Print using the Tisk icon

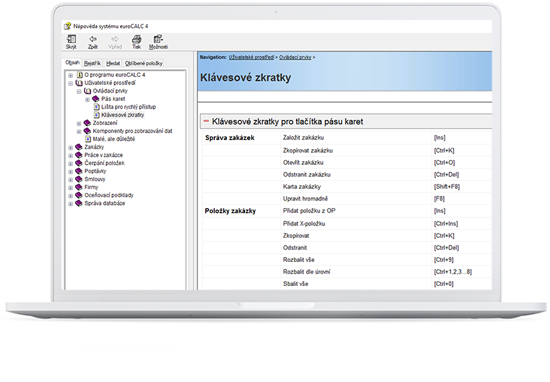(x=136, y=39)
